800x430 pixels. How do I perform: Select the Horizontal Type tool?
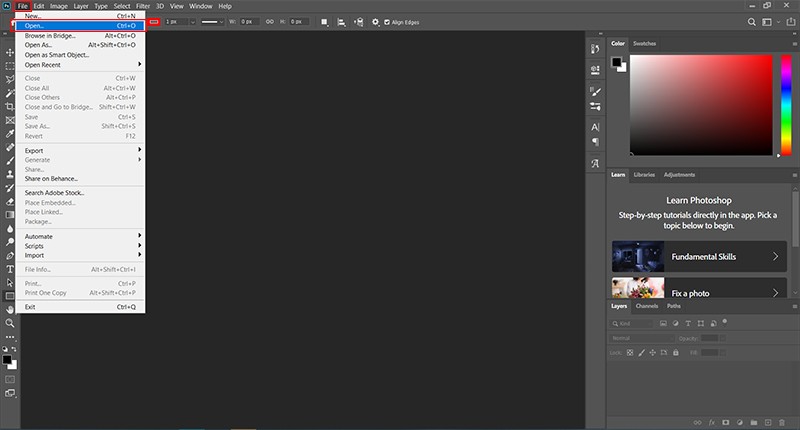[x=10, y=269]
